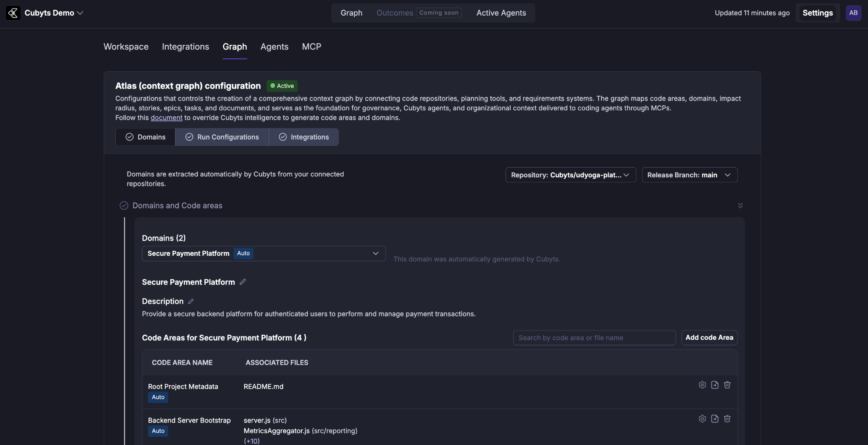Click Add code Area button
This screenshot has width=868, height=445.
coord(709,338)
